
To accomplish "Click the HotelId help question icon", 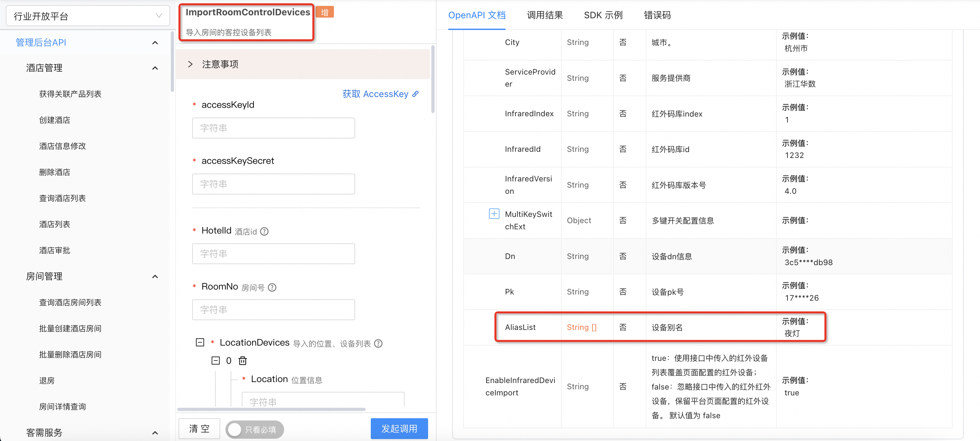I will 264,231.
